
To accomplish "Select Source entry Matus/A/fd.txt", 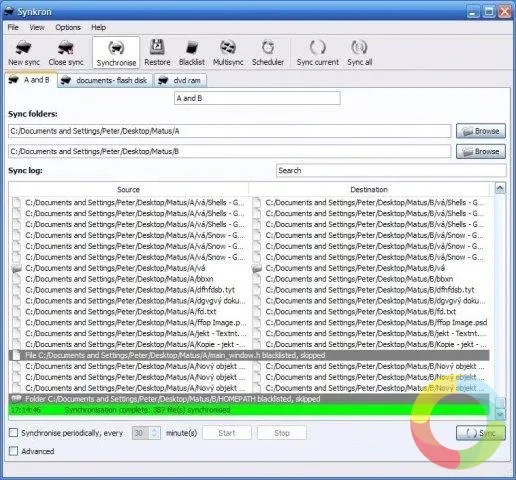I will point(121,312).
